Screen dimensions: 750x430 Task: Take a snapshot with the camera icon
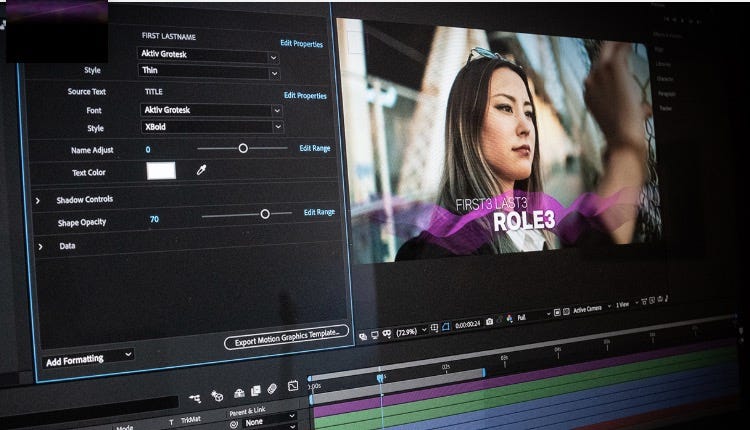pyautogui.click(x=489, y=321)
